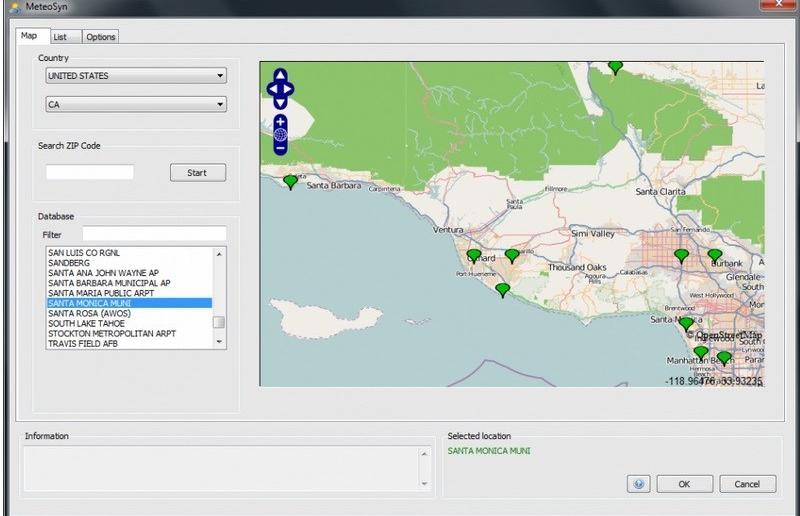The image size is (800, 516).
Task: Zoom out on the map with minus
Action: [x=281, y=148]
